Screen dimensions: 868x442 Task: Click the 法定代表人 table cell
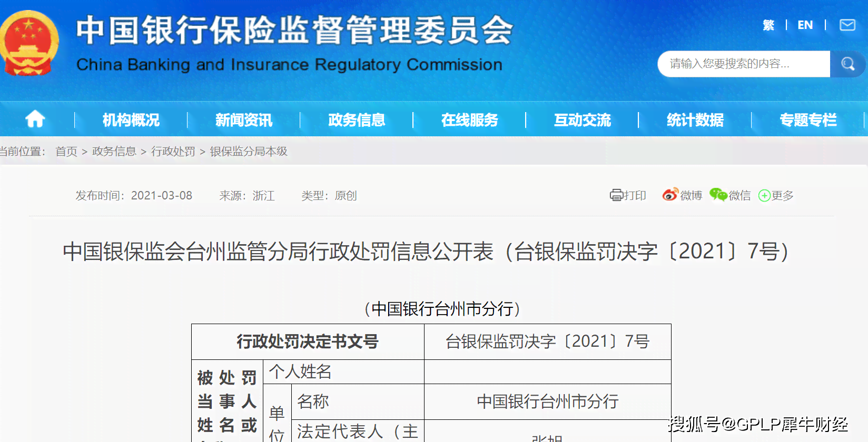point(358,431)
